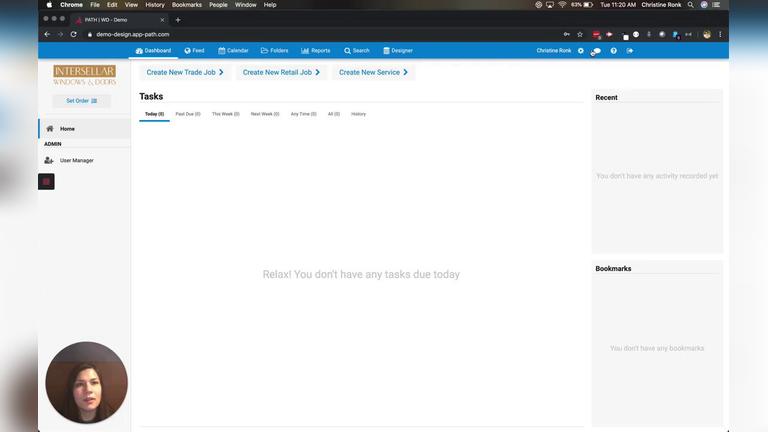Click the Set Order button
This screenshot has height=432, width=768.
(x=81, y=101)
